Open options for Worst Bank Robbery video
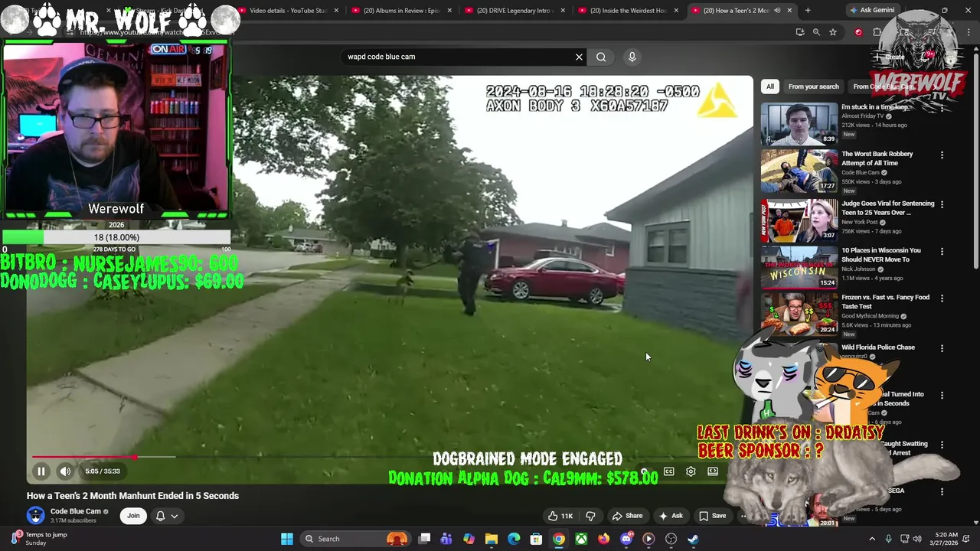This screenshot has width=980, height=551. tap(942, 155)
